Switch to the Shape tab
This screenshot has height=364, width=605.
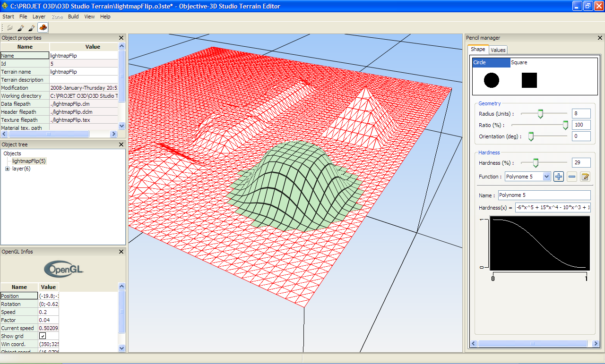(x=478, y=50)
